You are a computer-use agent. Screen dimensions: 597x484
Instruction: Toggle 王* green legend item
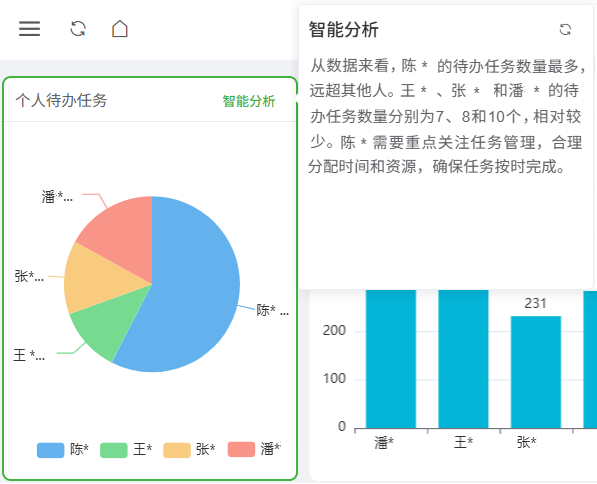click(126, 450)
